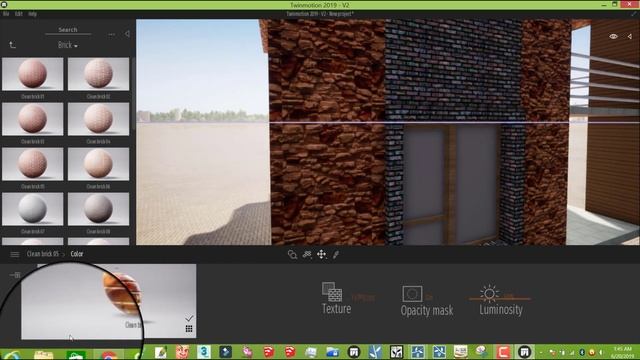Open the Help menu
640x360 pixels.
click(32, 14)
